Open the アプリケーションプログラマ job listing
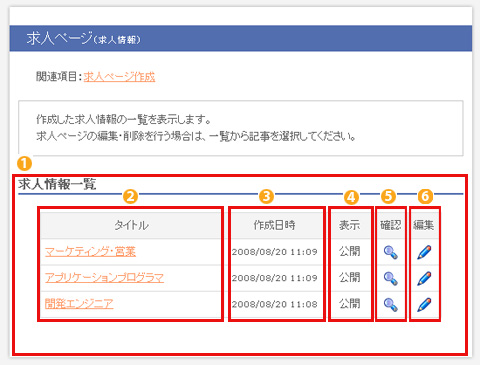The width and height of the screenshot is (480, 365). (104, 278)
